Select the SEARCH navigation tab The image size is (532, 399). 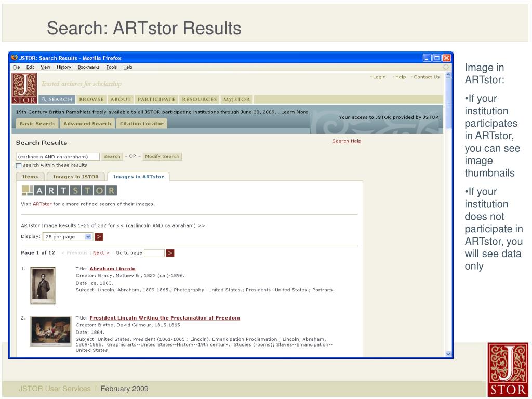[57, 99]
